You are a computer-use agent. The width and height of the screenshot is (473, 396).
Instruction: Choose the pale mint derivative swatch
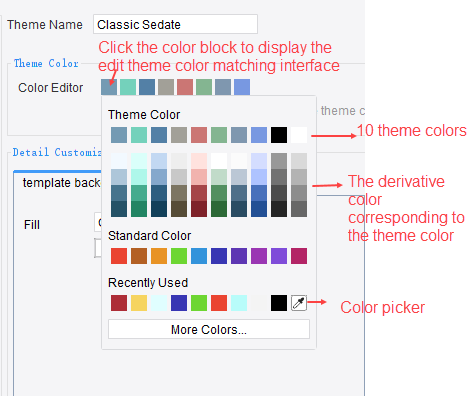[x=139, y=161]
